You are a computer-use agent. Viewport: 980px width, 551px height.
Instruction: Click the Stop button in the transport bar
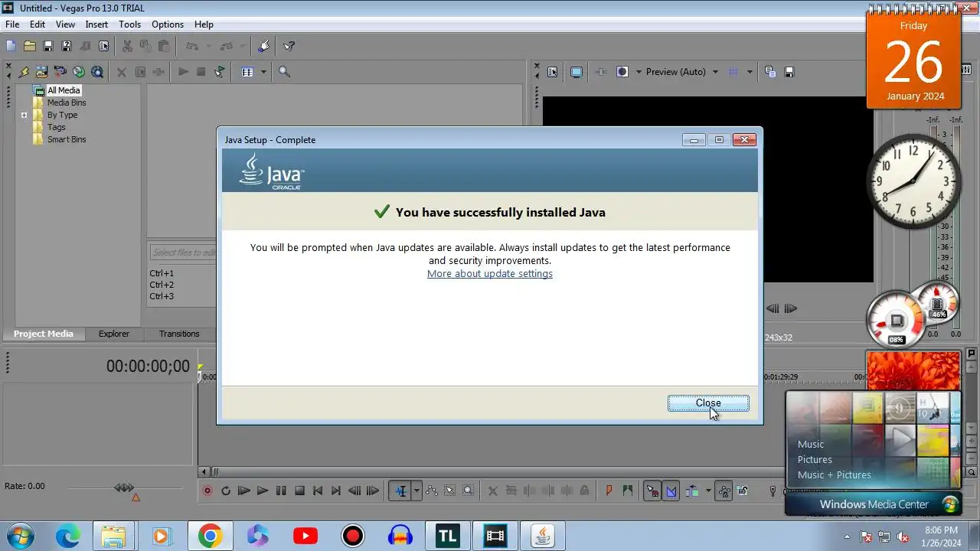[x=299, y=491]
